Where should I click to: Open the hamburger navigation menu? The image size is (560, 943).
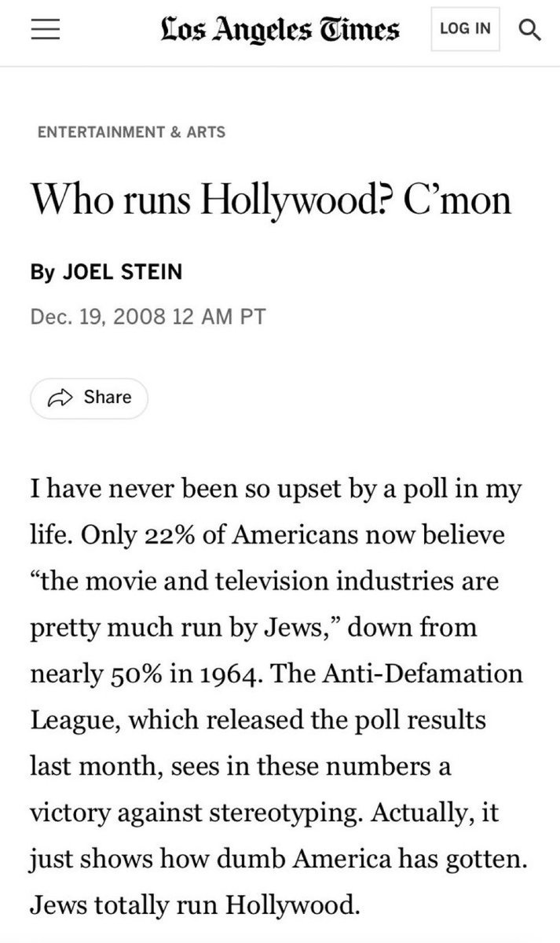click(x=45, y=30)
